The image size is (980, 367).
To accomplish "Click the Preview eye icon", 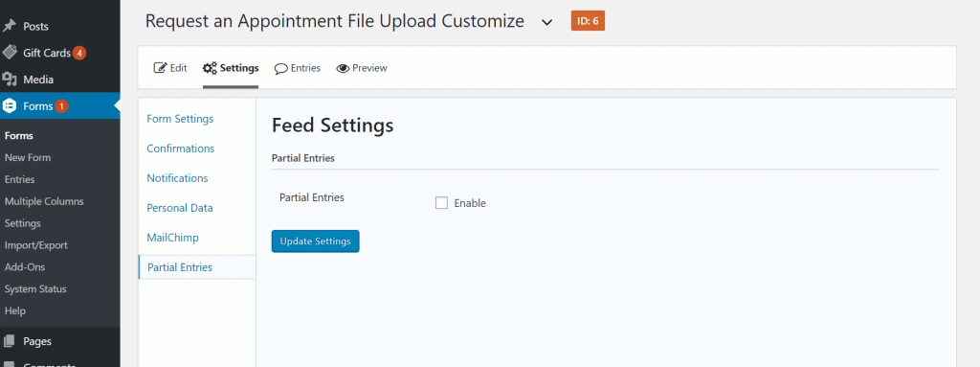I will 343,68.
